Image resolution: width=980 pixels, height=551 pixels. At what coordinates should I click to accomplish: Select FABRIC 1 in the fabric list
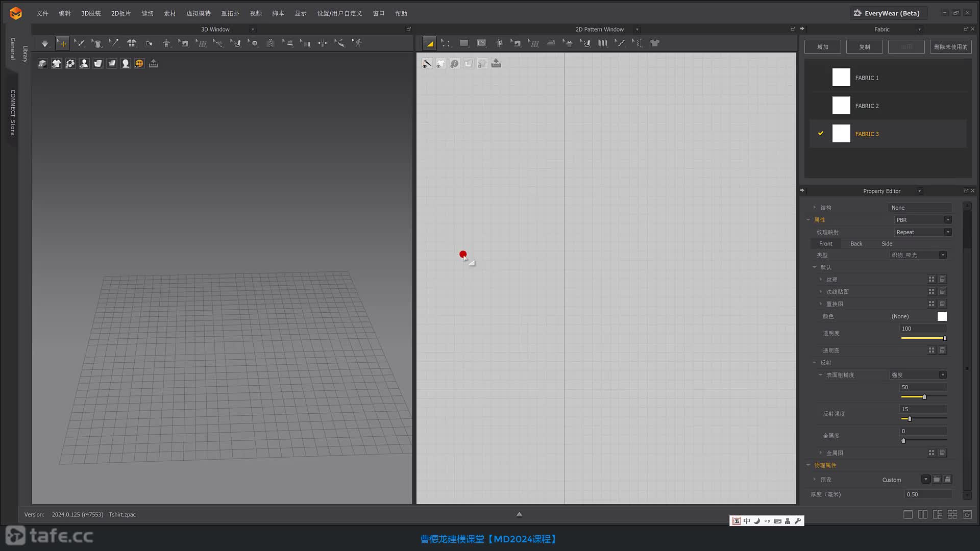pos(888,78)
